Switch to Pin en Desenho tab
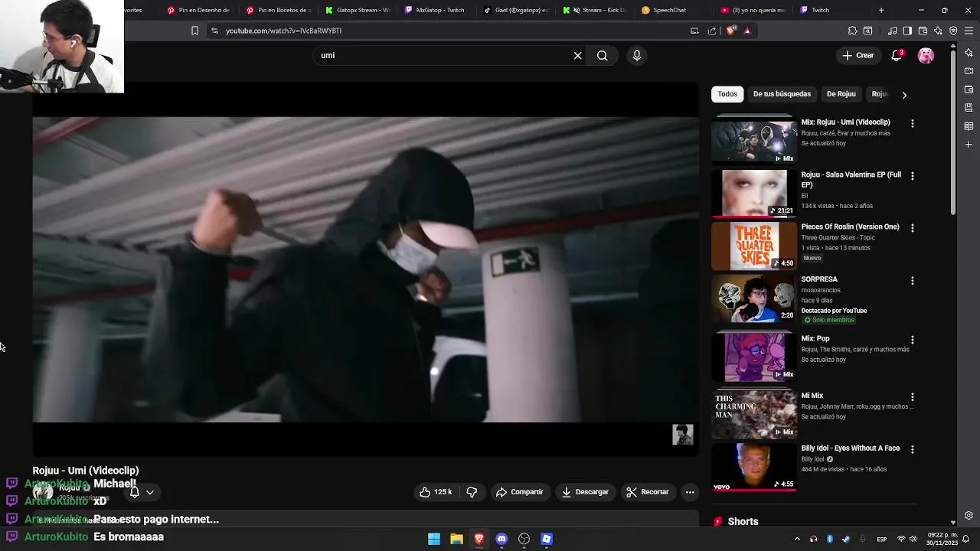This screenshot has height=551, width=980. (x=199, y=10)
